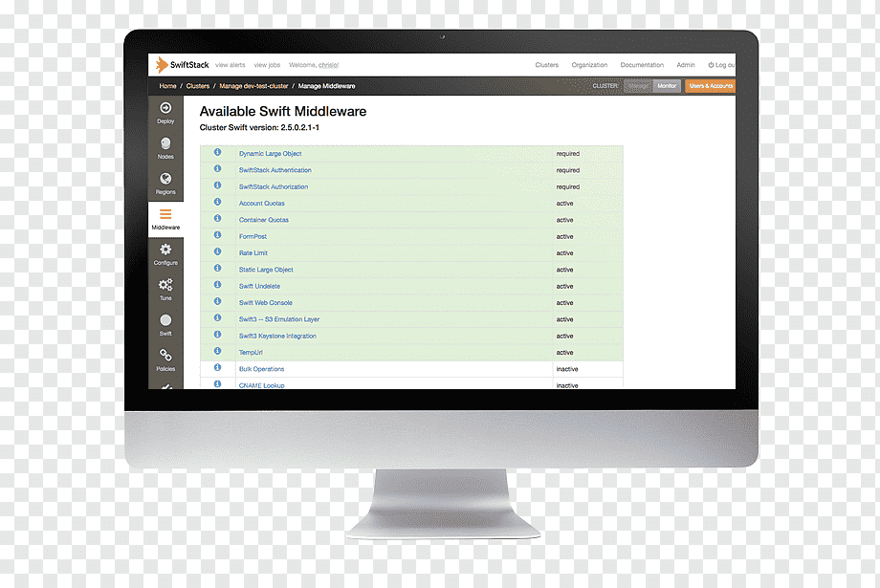The width and height of the screenshot is (880, 588).
Task: Select the Middleware sidebar icon
Action: click(x=165, y=214)
